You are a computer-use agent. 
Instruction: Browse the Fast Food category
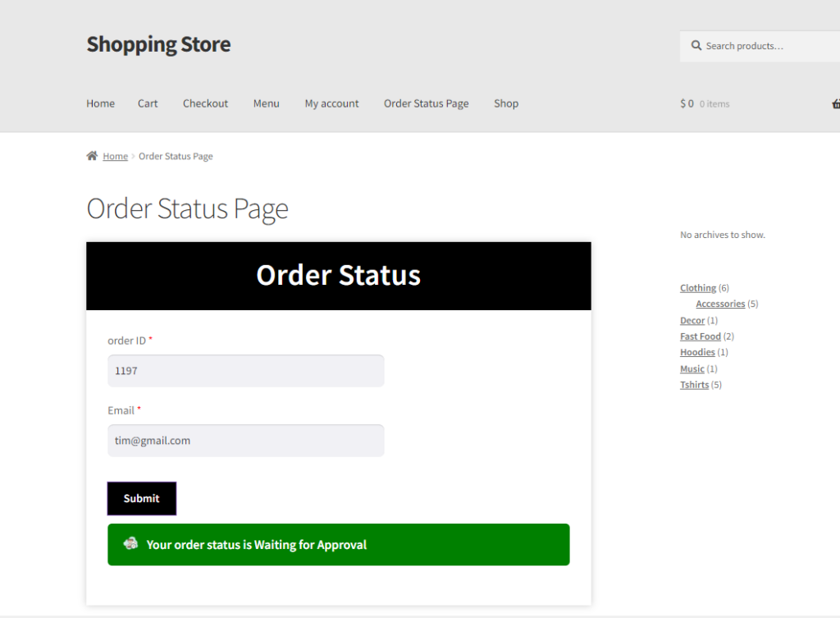[x=701, y=336]
